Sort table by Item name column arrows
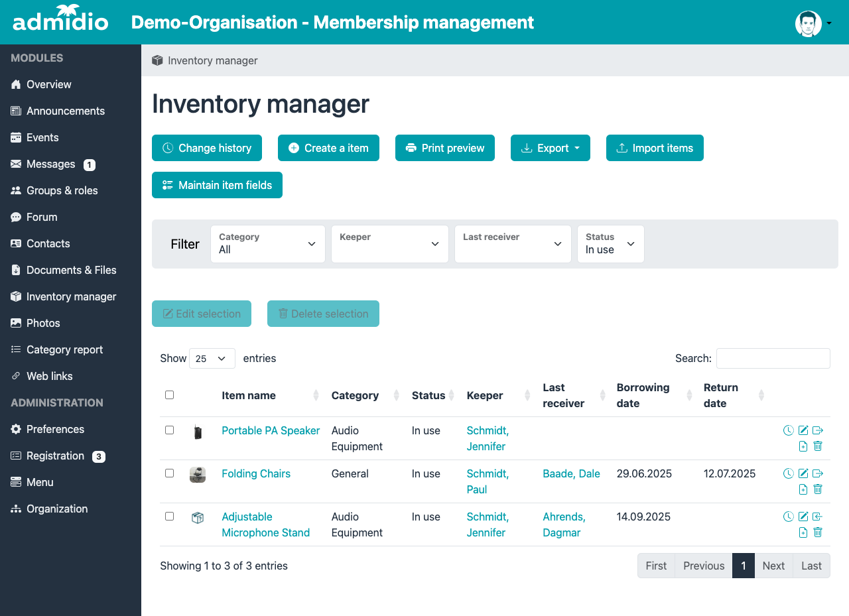The height and width of the screenshot is (616, 849). coord(316,395)
